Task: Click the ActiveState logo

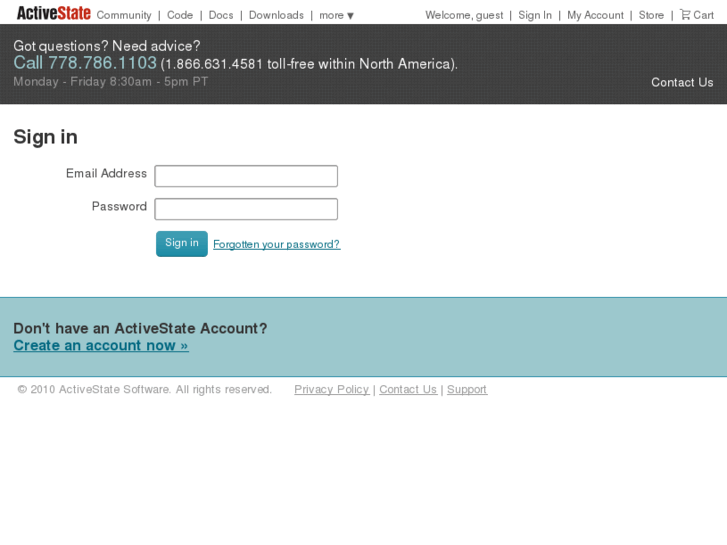Action: click(x=54, y=13)
